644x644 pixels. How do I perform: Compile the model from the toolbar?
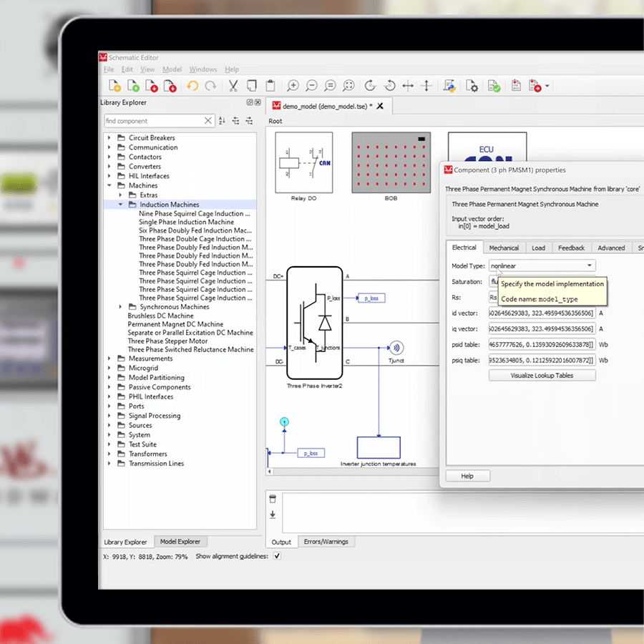point(516,86)
